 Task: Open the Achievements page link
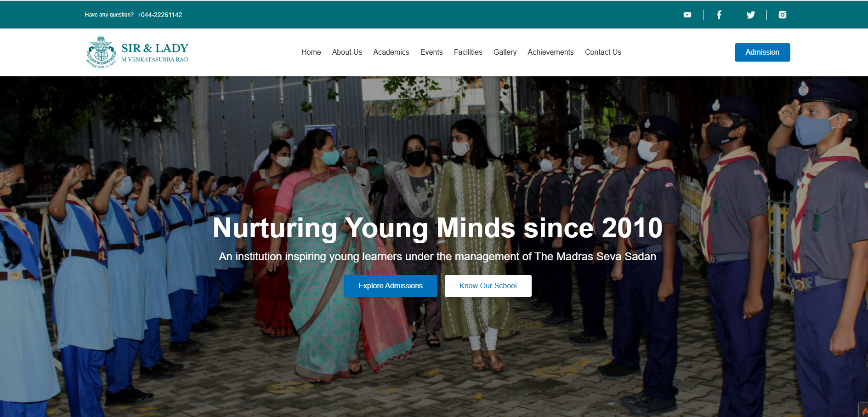(x=550, y=52)
